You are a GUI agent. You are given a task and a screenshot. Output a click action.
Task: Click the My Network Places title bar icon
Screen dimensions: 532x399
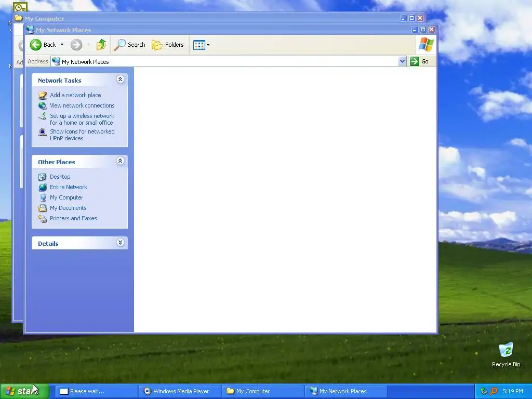(x=30, y=30)
